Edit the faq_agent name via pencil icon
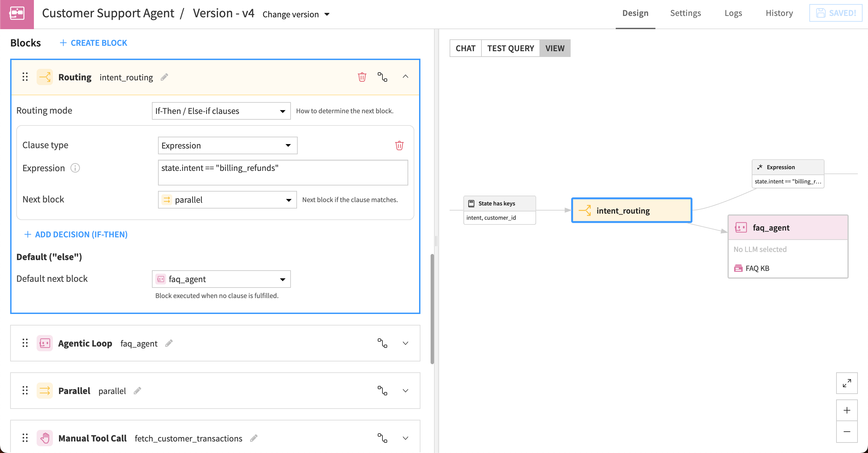 (x=169, y=343)
